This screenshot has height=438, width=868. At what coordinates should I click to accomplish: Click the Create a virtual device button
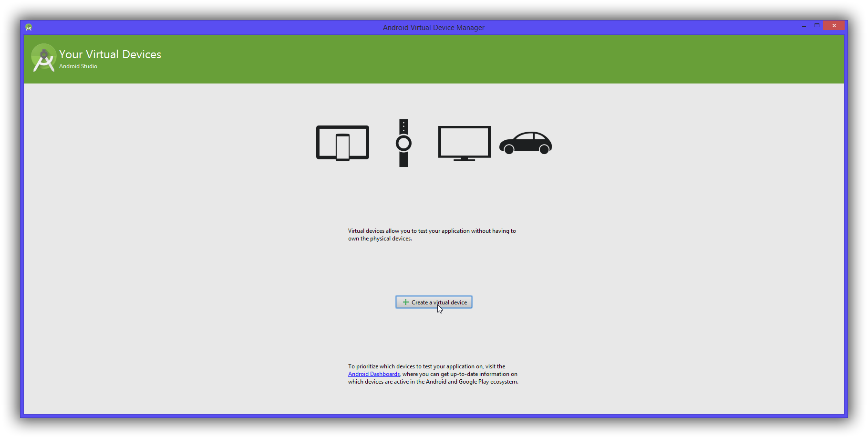click(434, 302)
